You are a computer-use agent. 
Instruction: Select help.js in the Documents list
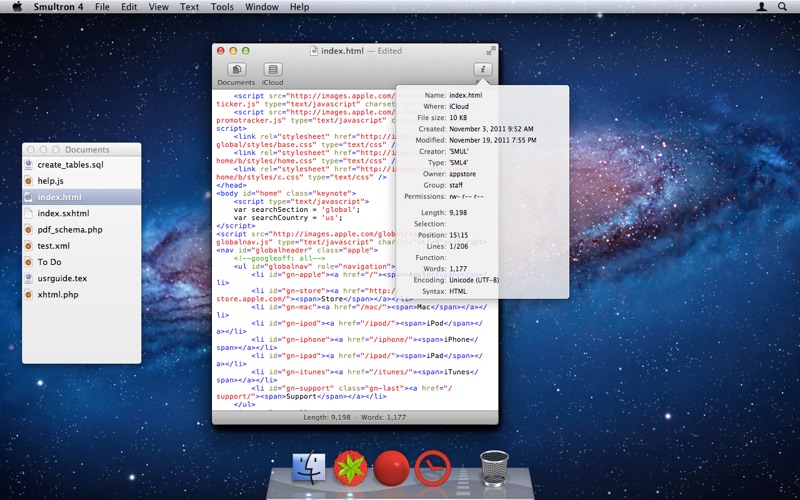point(82,181)
